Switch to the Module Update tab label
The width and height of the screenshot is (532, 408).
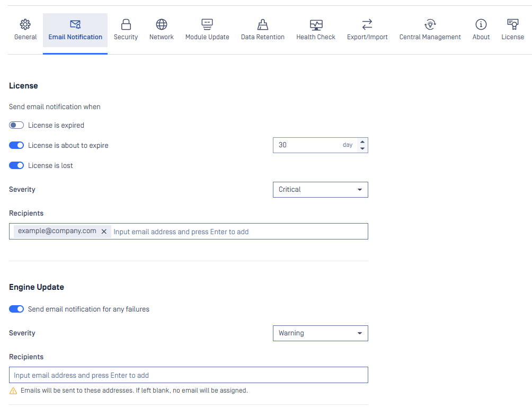[x=207, y=37]
